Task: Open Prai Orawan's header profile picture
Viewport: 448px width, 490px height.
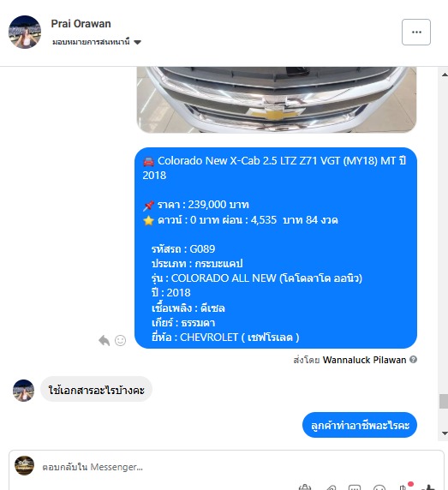Action: click(x=25, y=32)
